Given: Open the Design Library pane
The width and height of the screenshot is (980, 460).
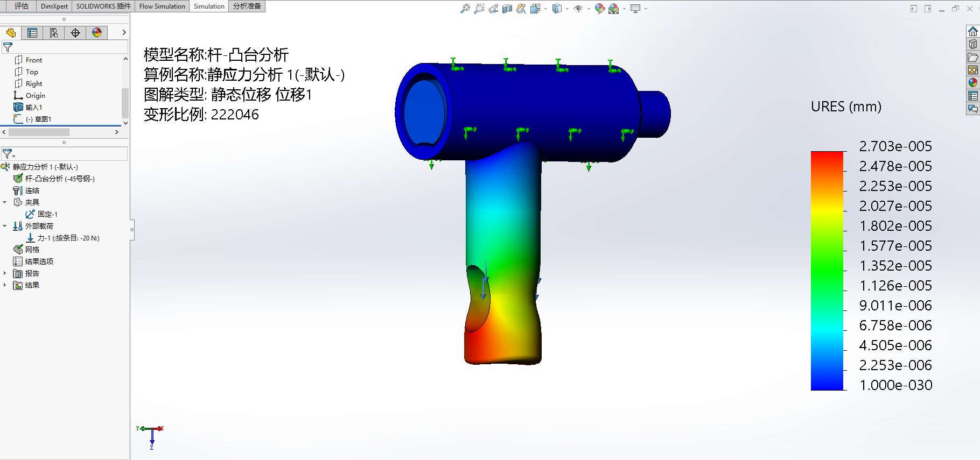Looking at the screenshot, I should (x=973, y=44).
